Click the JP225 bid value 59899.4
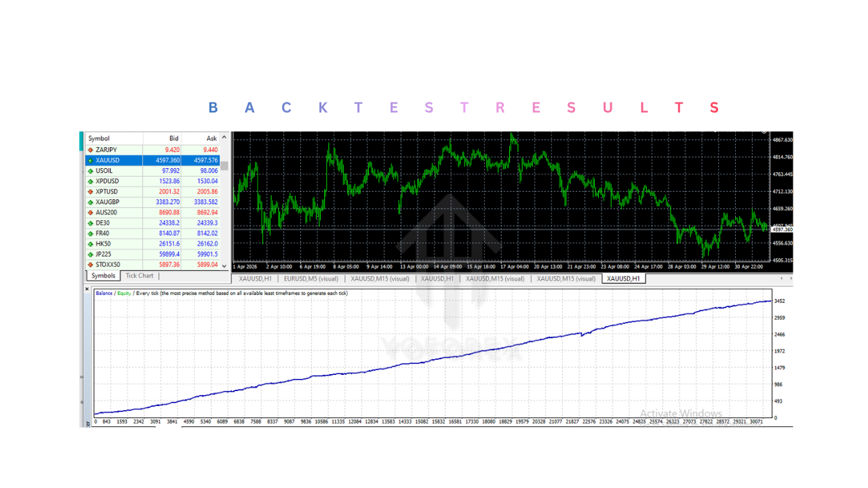This screenshot has height=488, width=868. 169,254
